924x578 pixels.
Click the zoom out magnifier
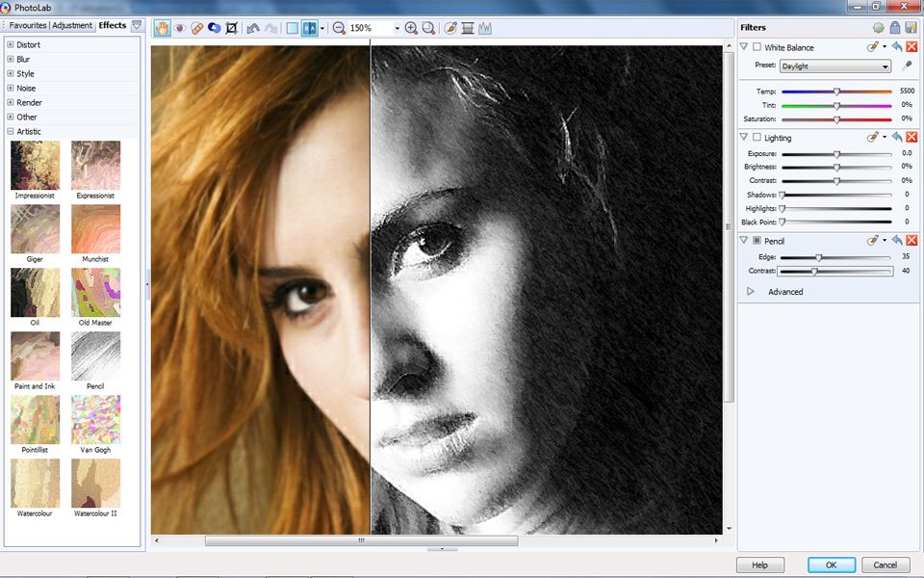(339, 28)
